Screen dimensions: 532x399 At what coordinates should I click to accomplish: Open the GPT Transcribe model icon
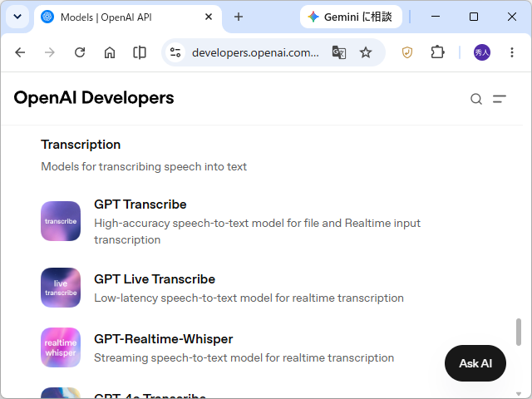point(61,221)
